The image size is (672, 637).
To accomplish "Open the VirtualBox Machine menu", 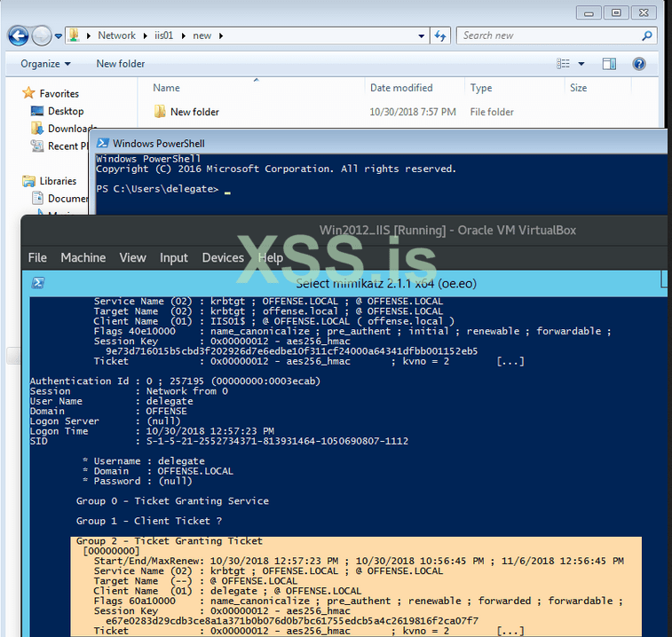I will click(83, 257).
